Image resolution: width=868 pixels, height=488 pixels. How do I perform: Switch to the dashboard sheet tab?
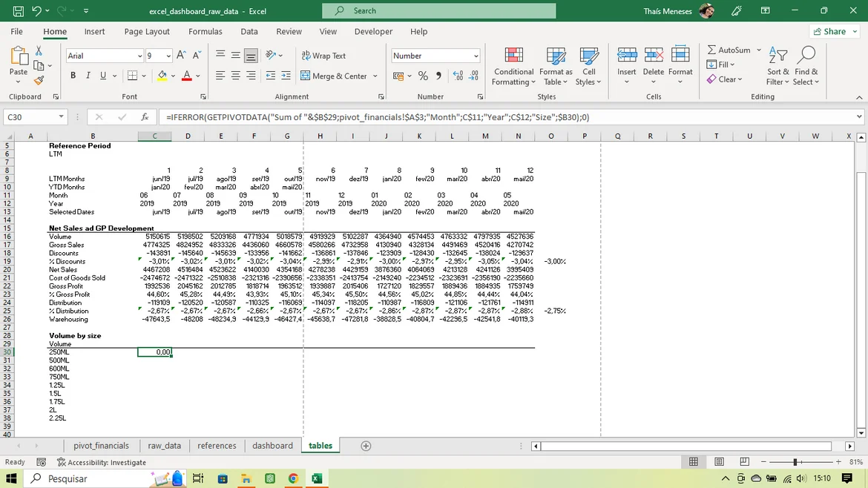pyautogui.click(x=272, y=446)
